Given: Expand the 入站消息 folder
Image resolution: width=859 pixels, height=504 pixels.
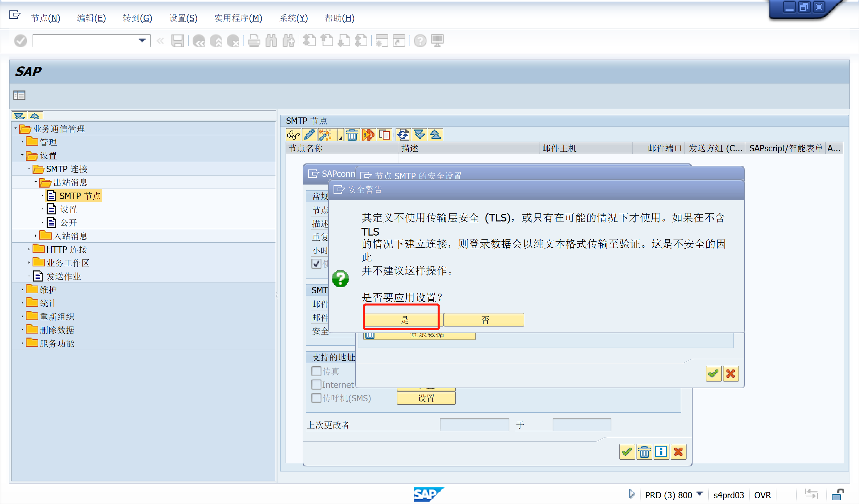Looking at the screenshot, I should click(x=36, y=236).
